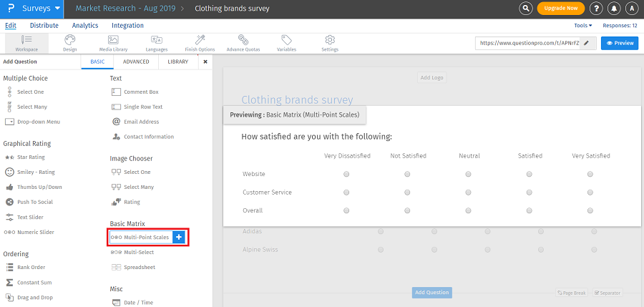Click the Languages toolbar icon

(x=156, y=43)
